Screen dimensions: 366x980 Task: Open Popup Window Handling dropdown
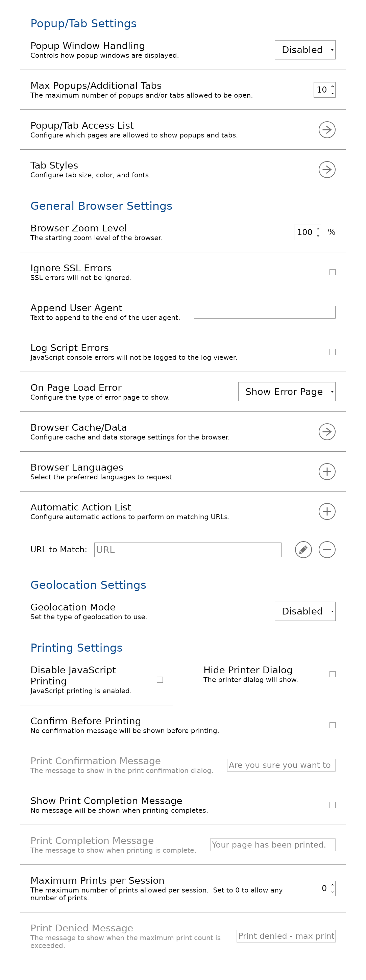pos(305,50)
